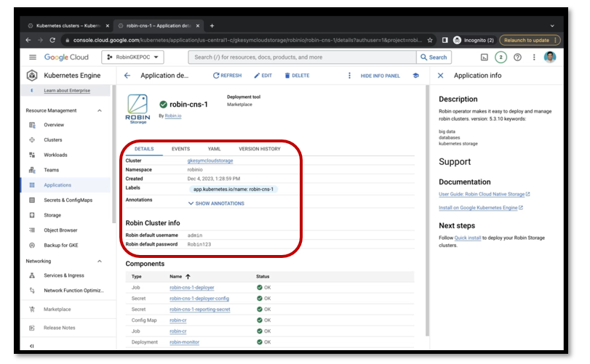The width and height of the screenshot is (590, 364).
Task: Open the robin-monitor deployment link
Action: [x=184, y=341]
